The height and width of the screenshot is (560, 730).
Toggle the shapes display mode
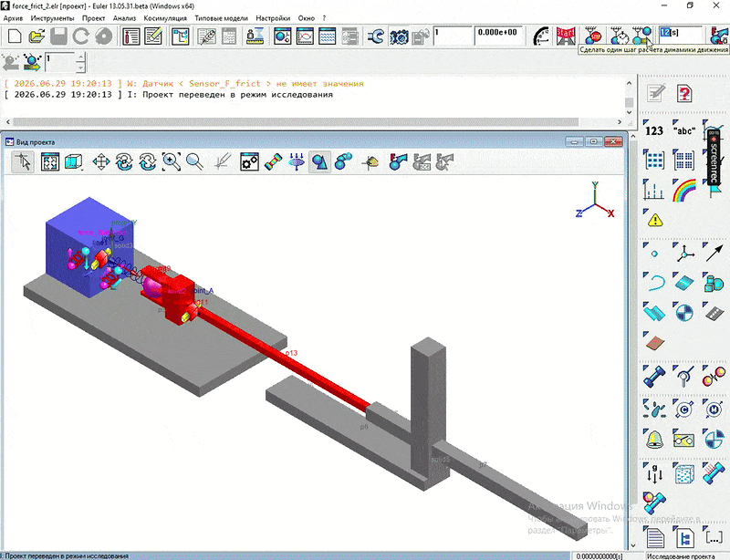pos(319,162)
